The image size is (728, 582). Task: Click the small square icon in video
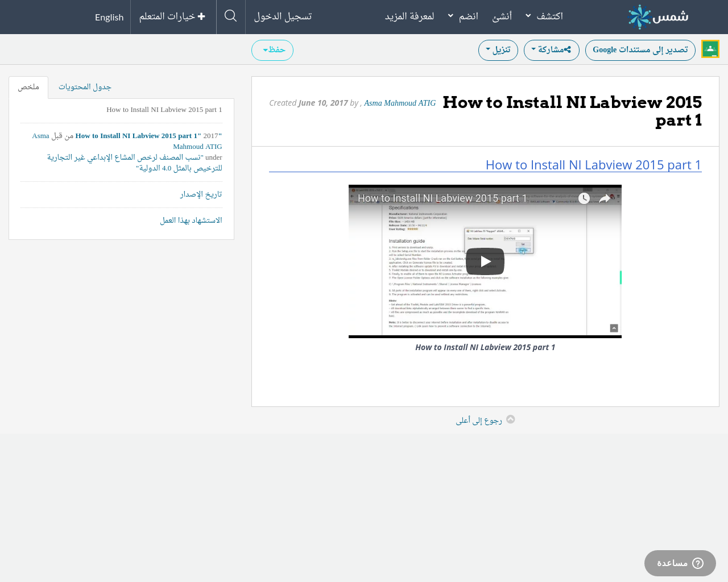(x=614, y=328)
